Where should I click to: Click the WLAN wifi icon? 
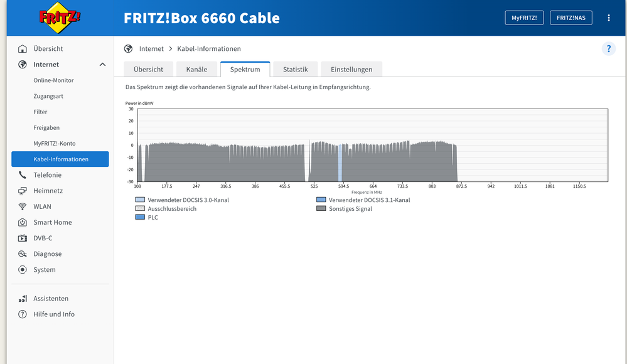coord(23,206)
